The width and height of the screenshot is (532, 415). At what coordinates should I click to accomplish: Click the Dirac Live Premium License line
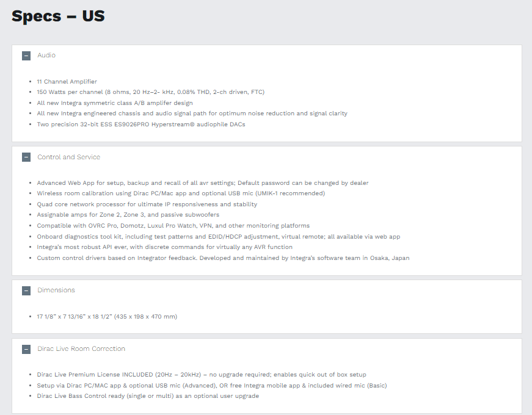202,375
